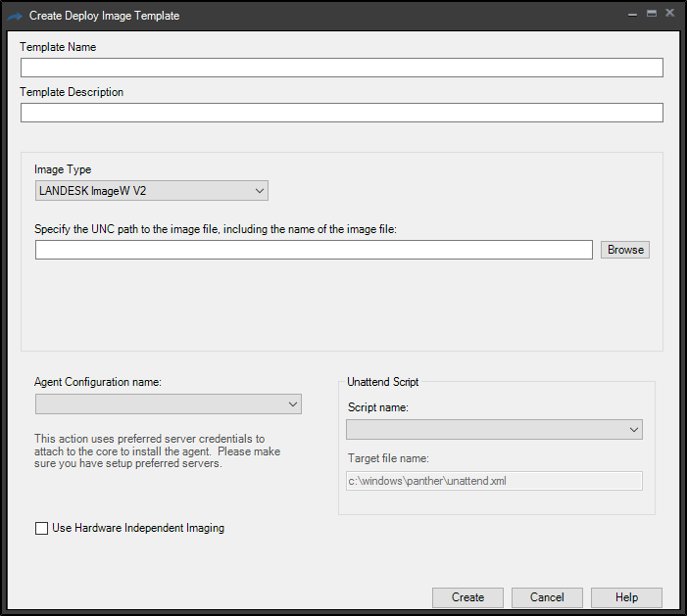
Task: Minimize the Create Deploy Image Template window
Action: (628, 14)
